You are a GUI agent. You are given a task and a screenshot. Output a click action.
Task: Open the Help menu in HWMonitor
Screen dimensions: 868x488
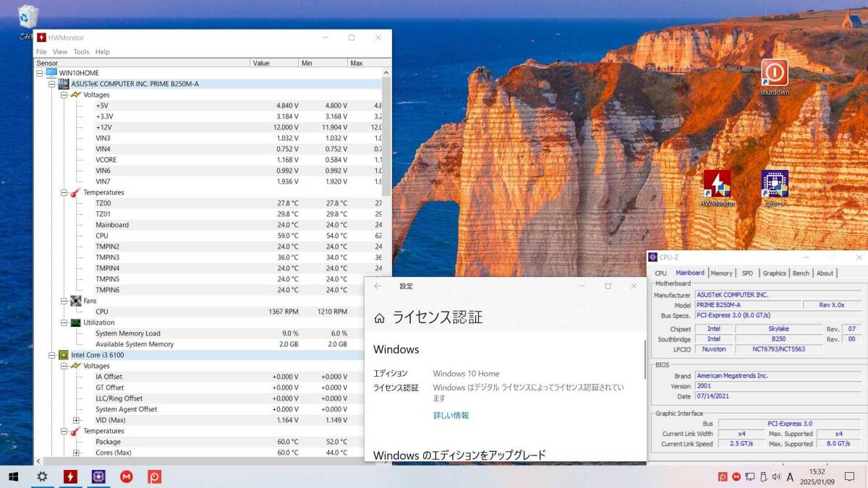(x=103, y=52)
